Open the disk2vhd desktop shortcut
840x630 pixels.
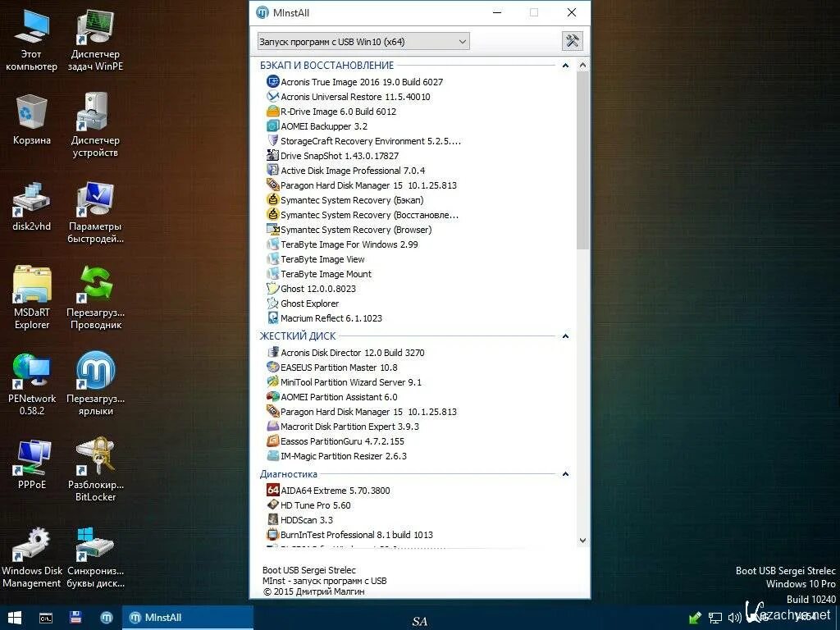point(32,208)
